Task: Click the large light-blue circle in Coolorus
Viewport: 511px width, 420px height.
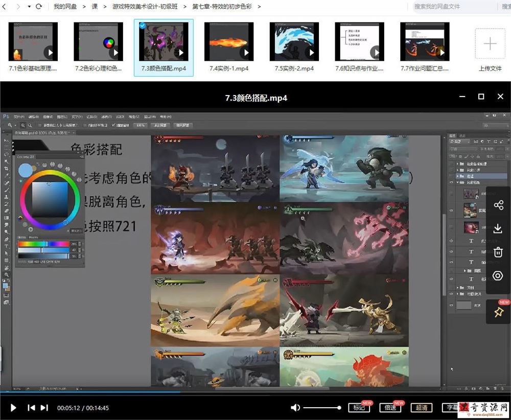Action: pyautogui.click(x=26, y=170)
